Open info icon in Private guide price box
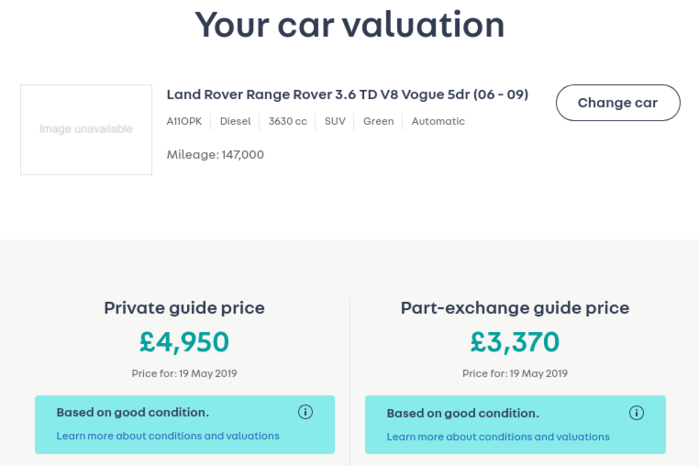Image resolution: width=699 pixels, height=466 pixels. pyautogui.click(x=305, y=412)
